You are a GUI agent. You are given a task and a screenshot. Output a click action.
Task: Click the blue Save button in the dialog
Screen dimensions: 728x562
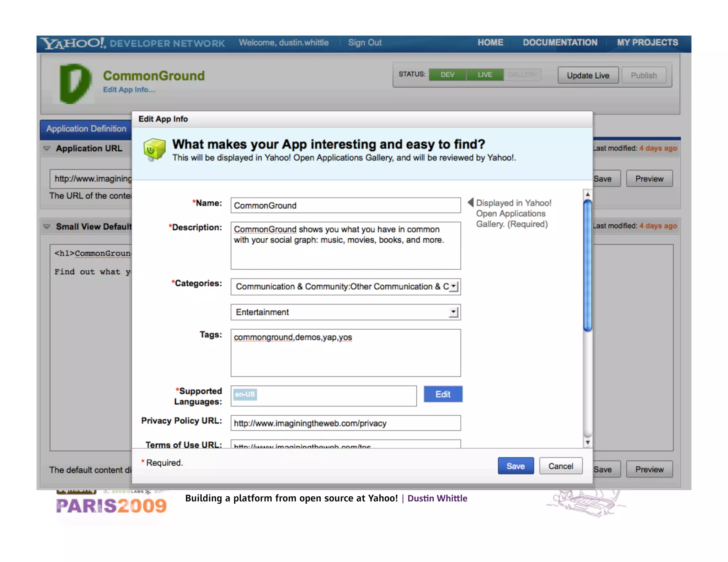point(515,466)
